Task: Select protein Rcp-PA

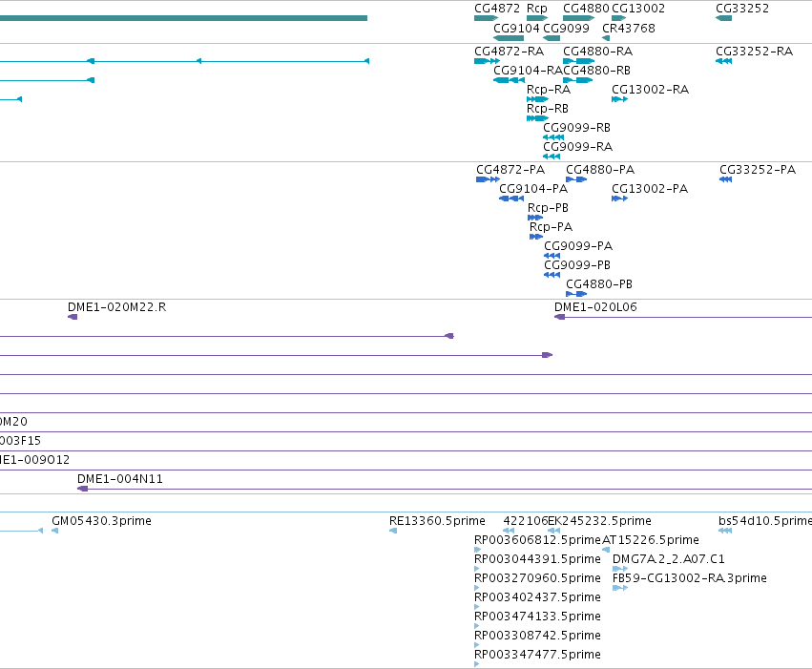Action: coord(551,227)
